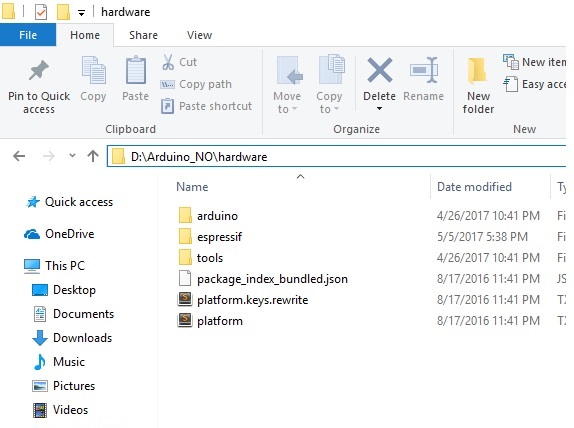Image resolution: width=574 pixels, height=428 pixels.
Task: Click the red X Delete icon
Action: tap(380, 70)
